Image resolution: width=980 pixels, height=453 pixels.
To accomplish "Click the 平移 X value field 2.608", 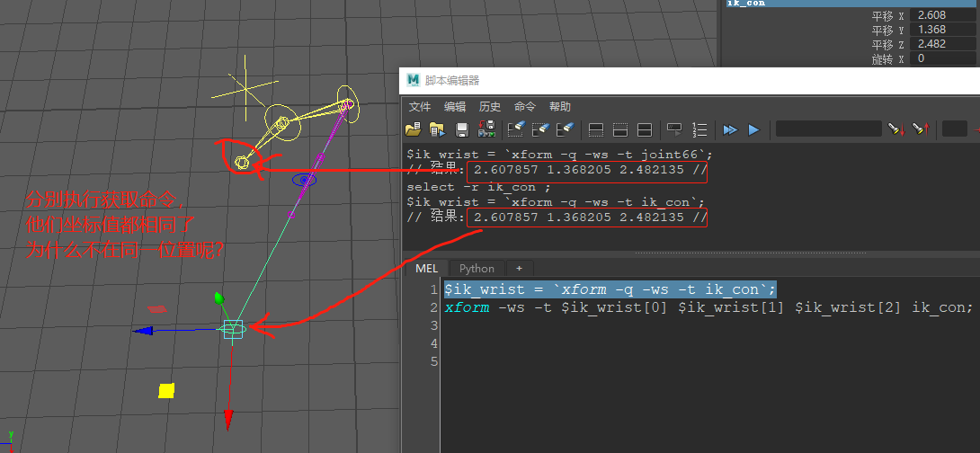I will pos(943,15).
